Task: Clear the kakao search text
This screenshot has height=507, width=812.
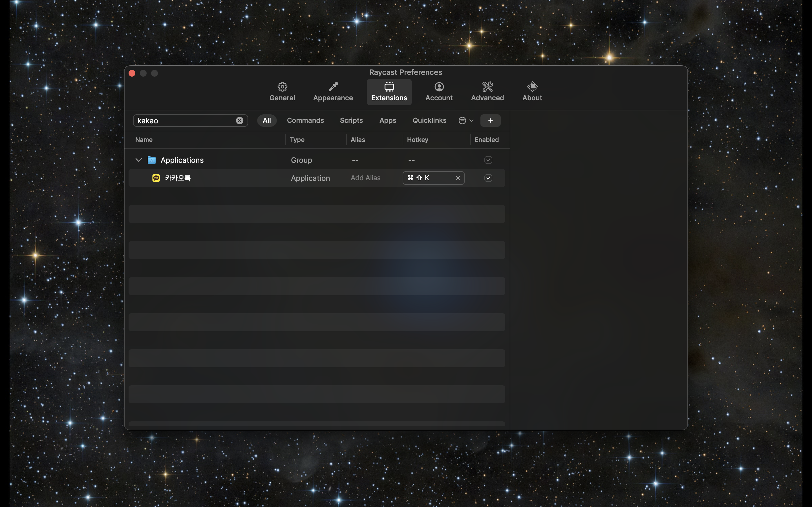Action: (x=239, y=121)
